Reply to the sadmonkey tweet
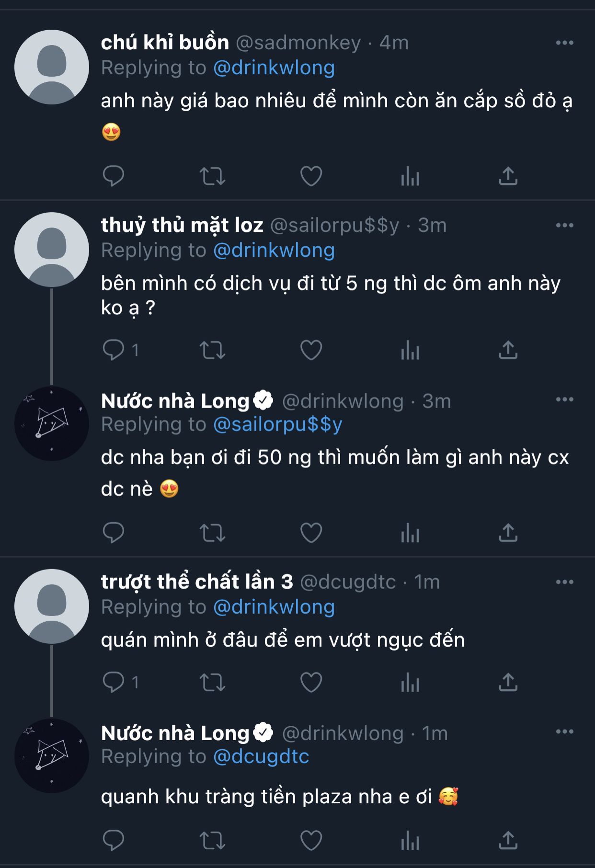Viewport: 595px width, 868px height. 114,176
